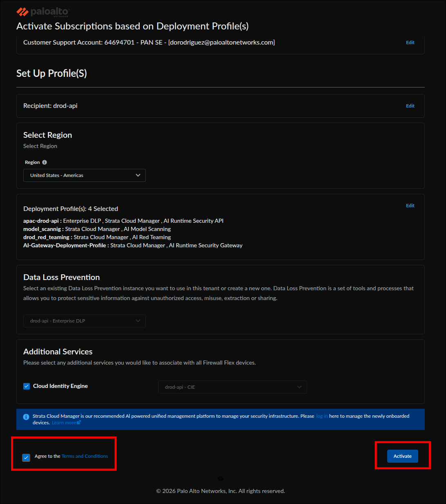Edit the Deployment Profile(s) selection

410,206
